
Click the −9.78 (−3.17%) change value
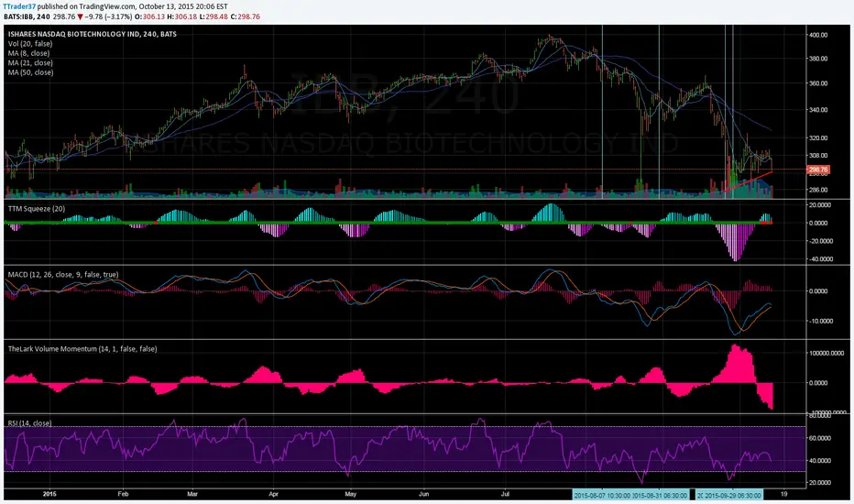pyautogui.click(x=108, y=16)
